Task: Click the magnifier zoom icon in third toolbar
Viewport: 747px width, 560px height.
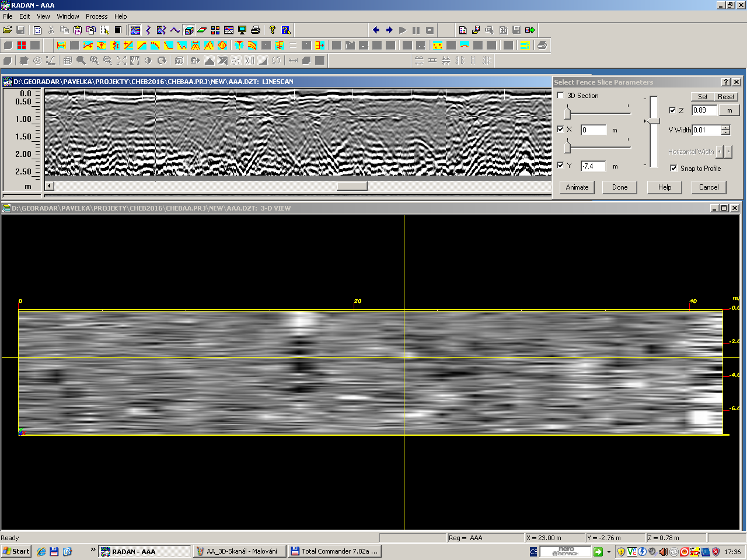Action: tap(81, 60)
